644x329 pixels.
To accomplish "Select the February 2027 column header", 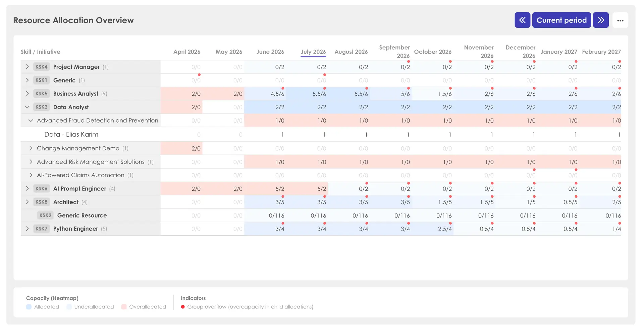I will coord(601,52).
